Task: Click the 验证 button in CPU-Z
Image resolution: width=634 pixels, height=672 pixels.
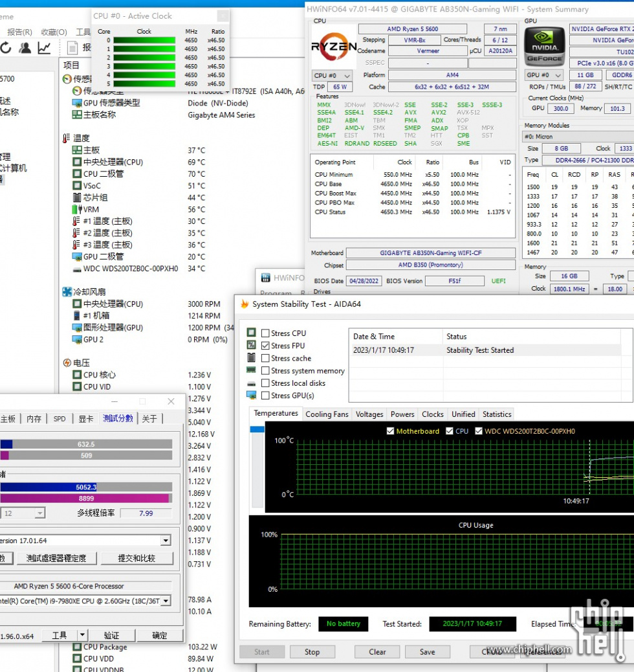Action: tap(111, 635)
